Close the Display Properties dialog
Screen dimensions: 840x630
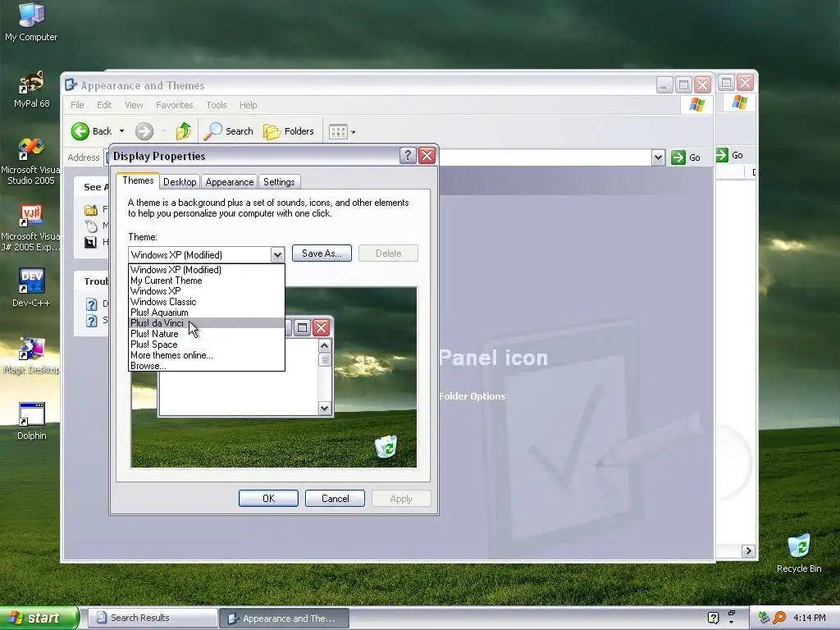[427, 155]
